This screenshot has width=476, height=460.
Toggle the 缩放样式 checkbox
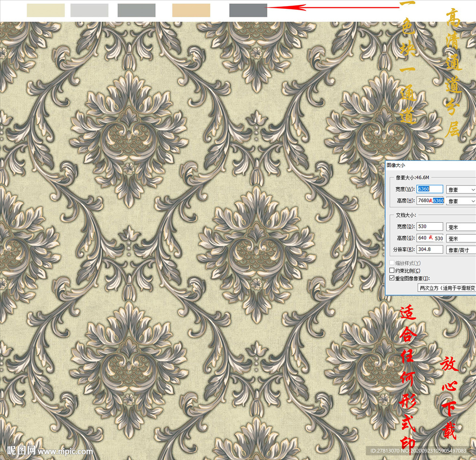(392, 263)
